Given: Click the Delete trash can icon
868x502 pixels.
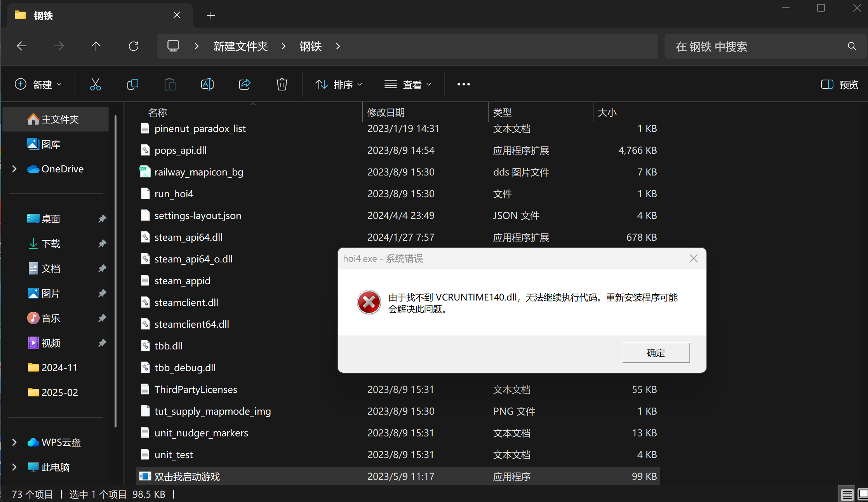Looking at the screenshot, I should click(282, 84).
